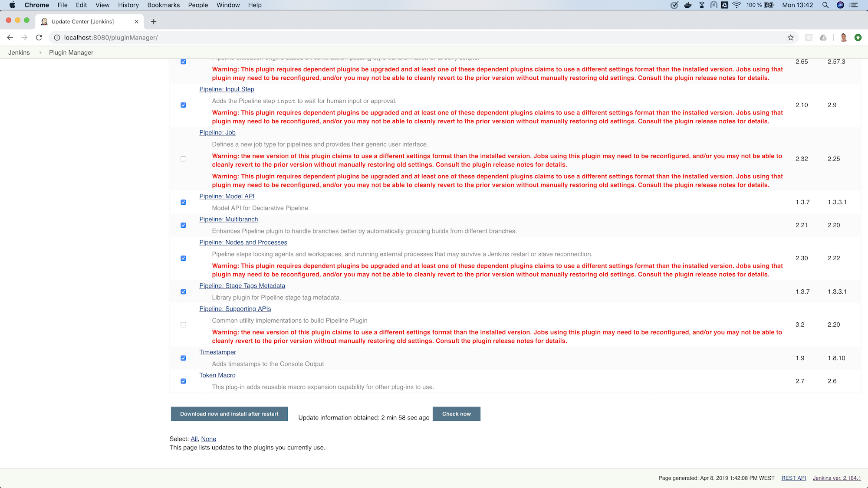Click the bookmark star icon in address bar
868x488 pixels.
790,38
